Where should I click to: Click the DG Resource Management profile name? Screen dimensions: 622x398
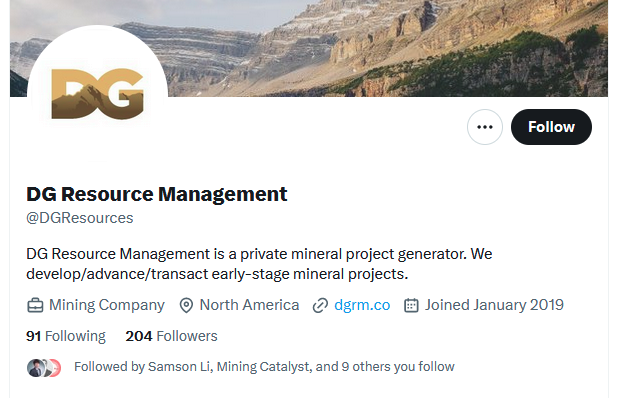[157, 194]
